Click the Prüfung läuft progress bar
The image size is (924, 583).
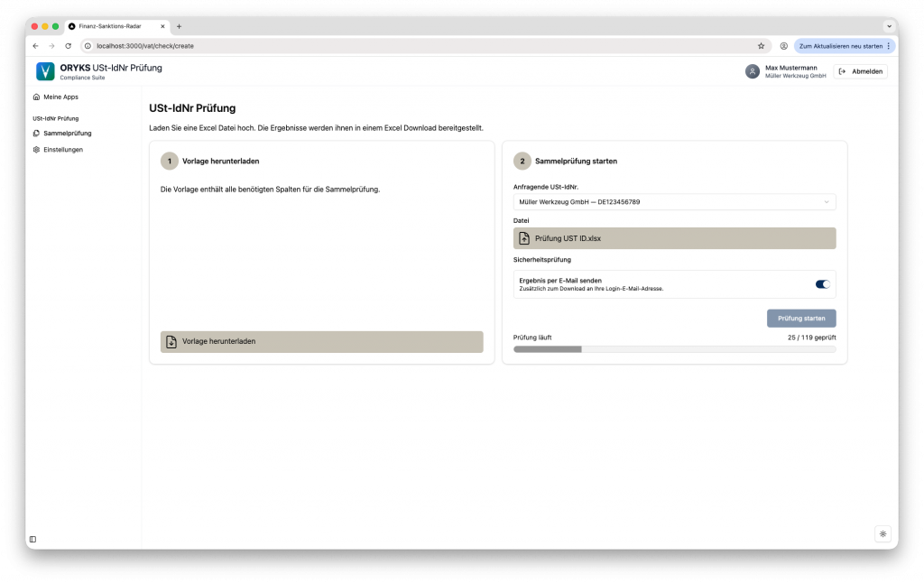point(674,348)
